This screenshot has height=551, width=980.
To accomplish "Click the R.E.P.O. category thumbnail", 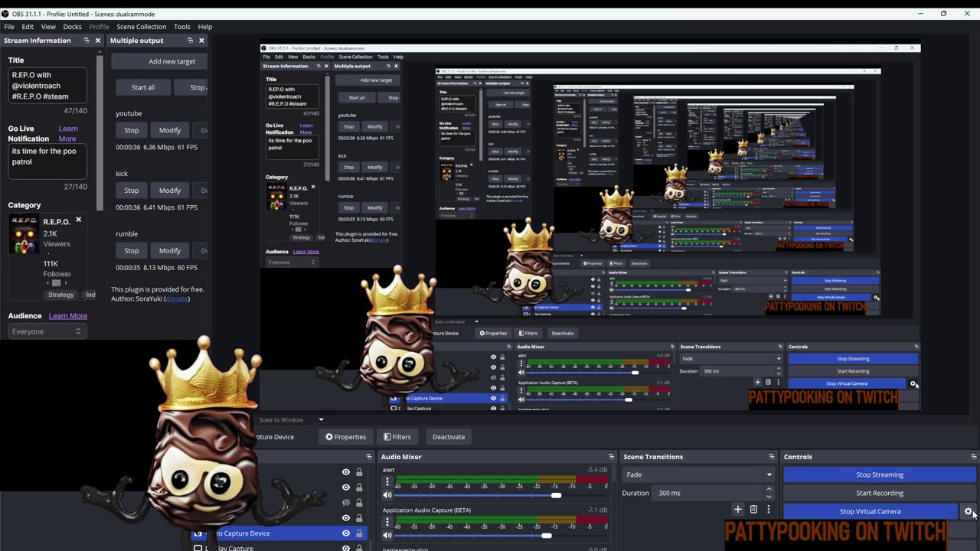I will 24,234.
